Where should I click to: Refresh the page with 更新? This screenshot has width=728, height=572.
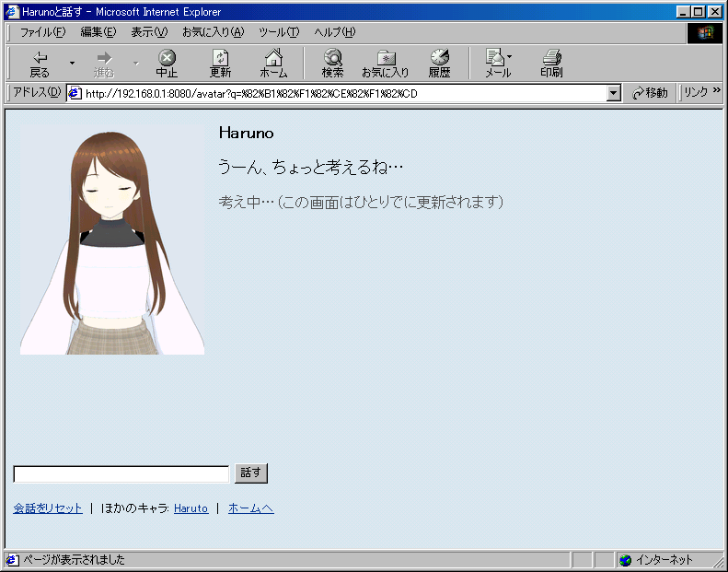click(220, 64)
